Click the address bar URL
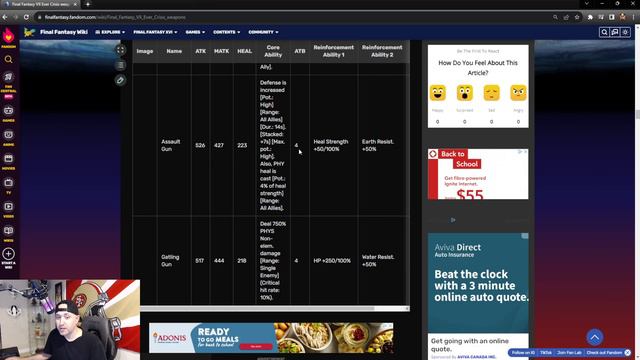 [x=115, y=17]
